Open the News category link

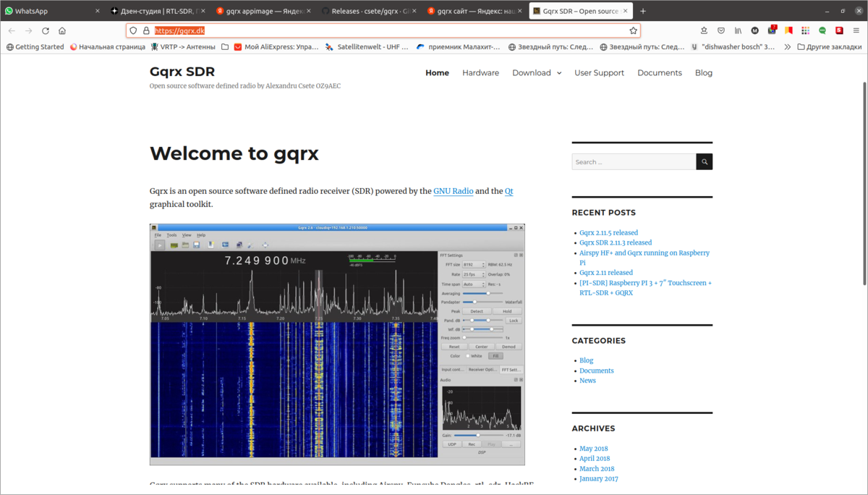(x=587, y=381)
